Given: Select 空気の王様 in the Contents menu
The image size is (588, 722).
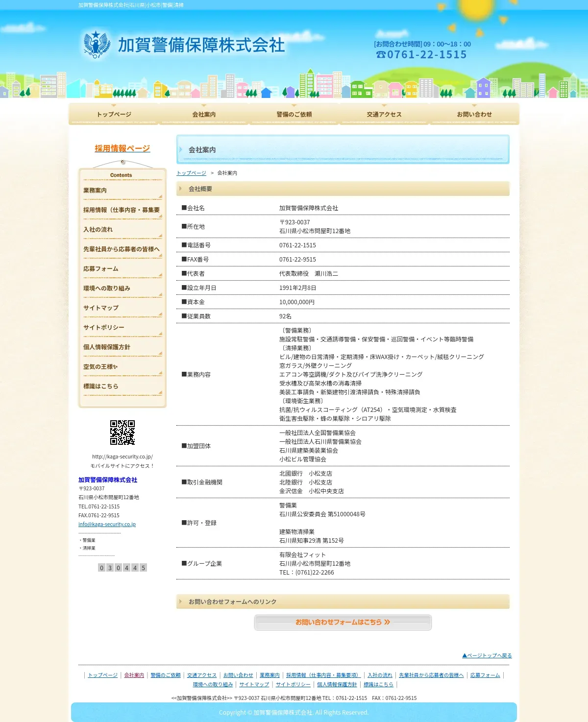Looking at the screenshot, I should tap(122, 367).
